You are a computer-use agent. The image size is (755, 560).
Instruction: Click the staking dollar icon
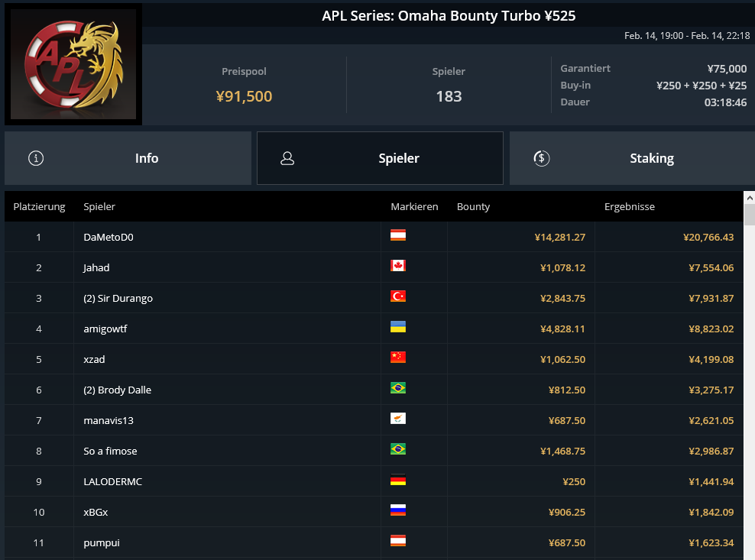[542, 158]
